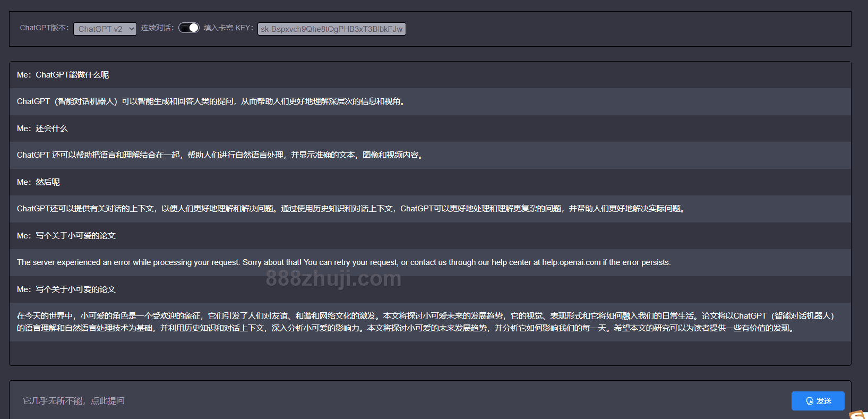Click the 'Me: 还会什么' message

tap(430, 129)
